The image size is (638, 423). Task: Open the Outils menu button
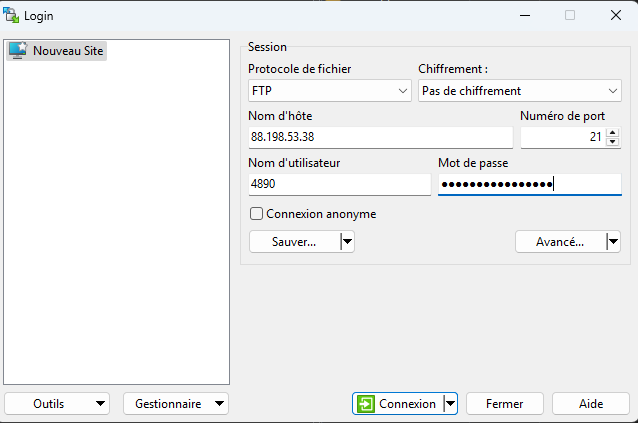tap(56, 404)
